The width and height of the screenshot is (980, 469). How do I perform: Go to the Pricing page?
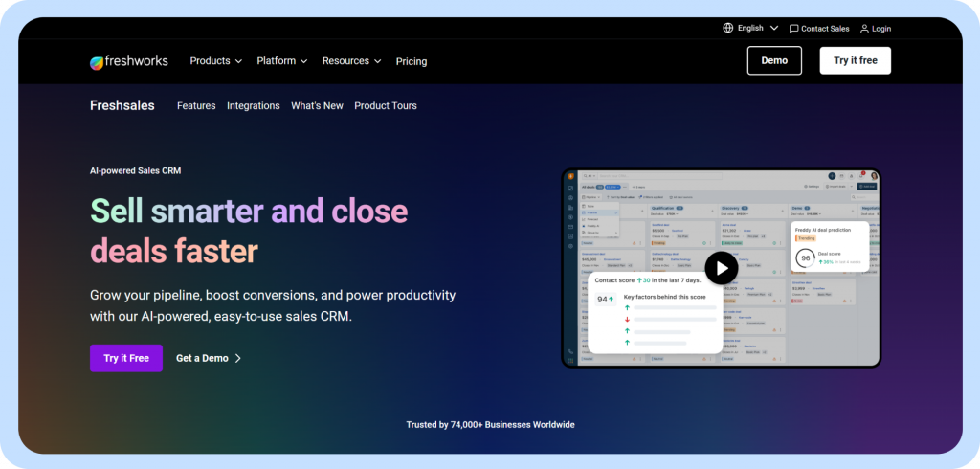click(x=412, y=61)
